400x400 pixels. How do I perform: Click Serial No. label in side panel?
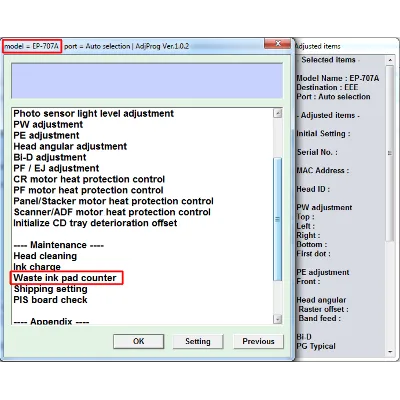pyautogui.click(x=317, y=152)
